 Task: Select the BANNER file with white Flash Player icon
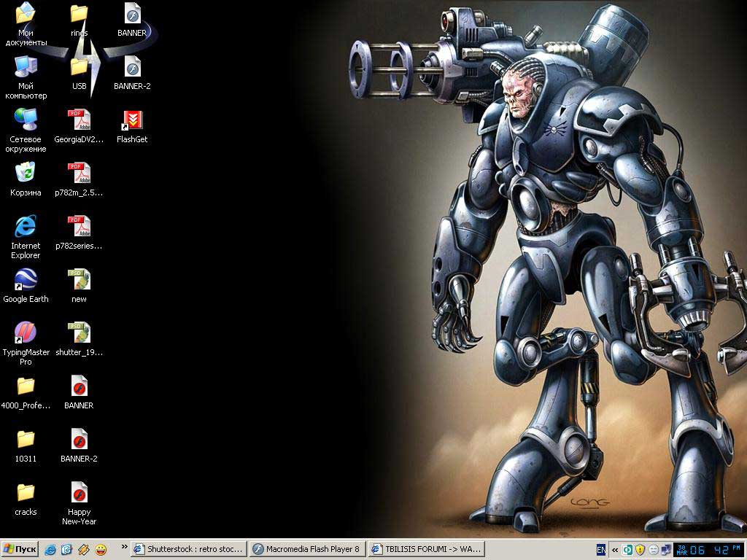click(133, 20)
